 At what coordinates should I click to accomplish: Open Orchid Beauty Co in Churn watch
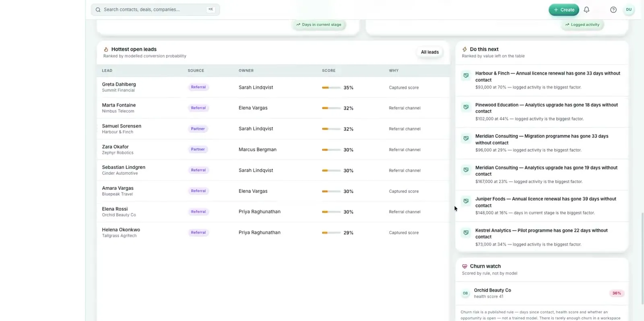[x=542, y=293]
